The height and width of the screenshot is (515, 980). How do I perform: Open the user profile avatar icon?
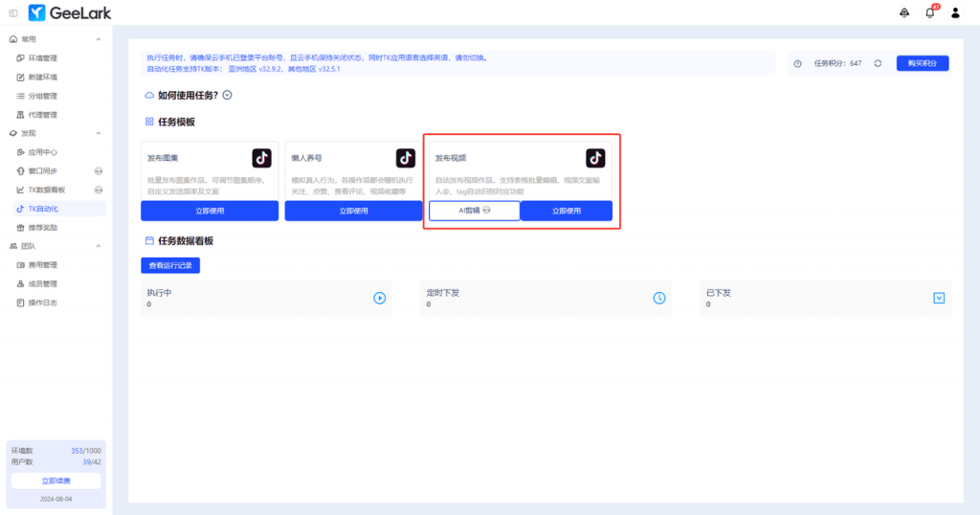click(x=955, y=12)
